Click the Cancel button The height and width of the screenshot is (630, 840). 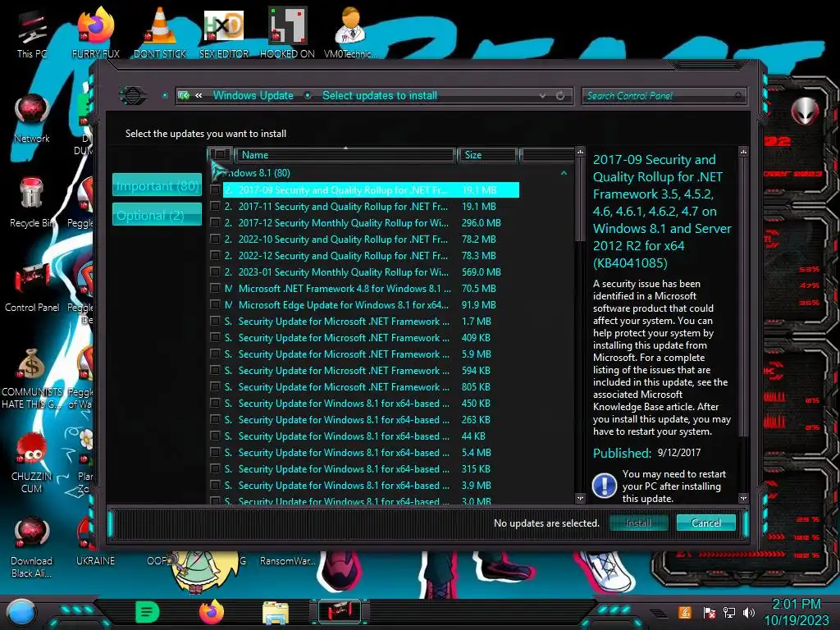pos(705,523)
